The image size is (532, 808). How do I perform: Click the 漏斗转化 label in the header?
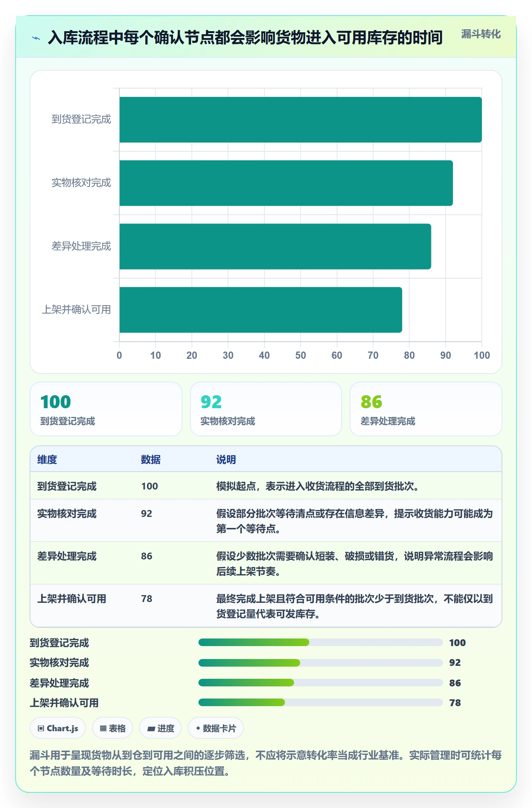[481, 34]
